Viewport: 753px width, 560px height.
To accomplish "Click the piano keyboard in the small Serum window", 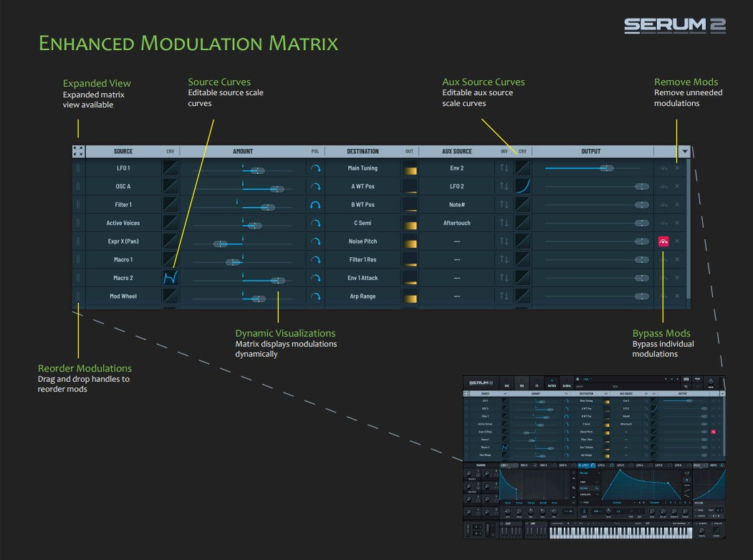I will pyautogui.click(x=620, y=532).
